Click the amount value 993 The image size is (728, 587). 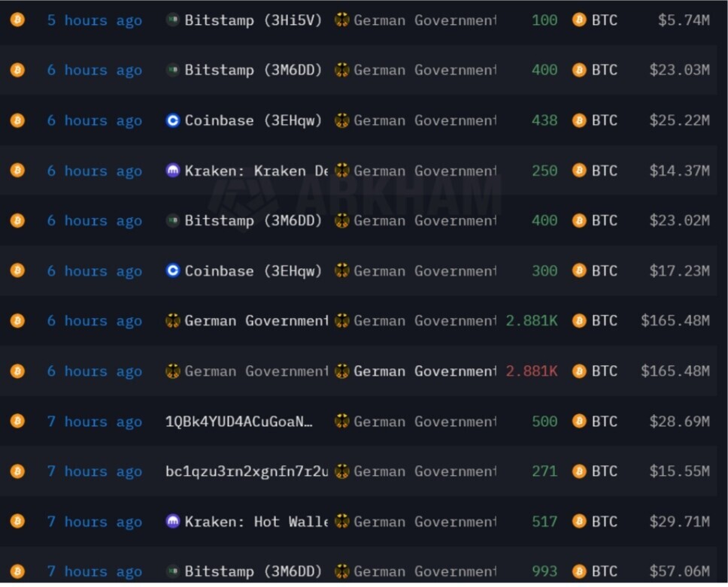pyautogui.click(x=544, y=571)
